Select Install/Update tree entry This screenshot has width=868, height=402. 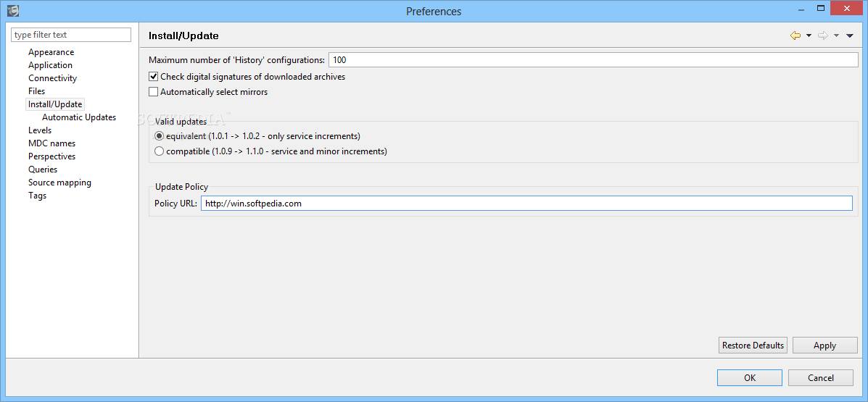pyautogui.click(x=55, y=104)
